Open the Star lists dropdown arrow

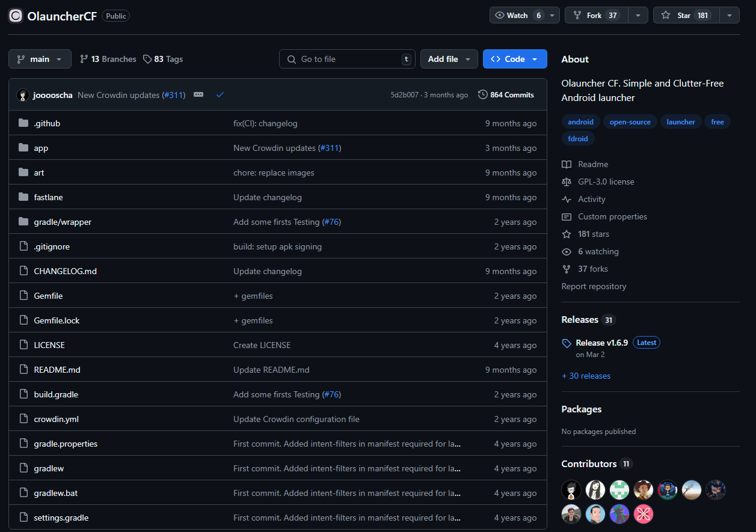point(730,16)
